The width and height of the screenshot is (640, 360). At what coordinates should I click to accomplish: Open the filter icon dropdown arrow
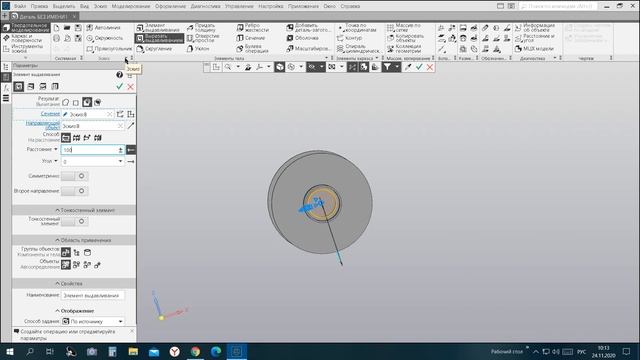pyautogui.click(x=396, y=67)
